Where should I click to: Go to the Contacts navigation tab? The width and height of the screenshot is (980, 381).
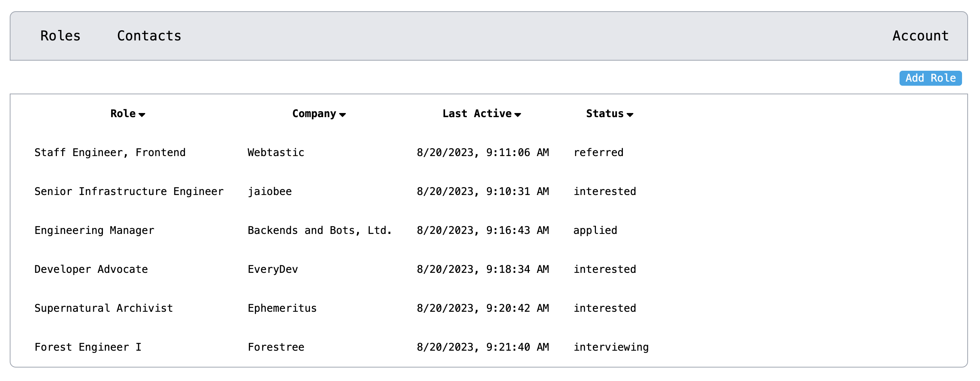tap(149, 36)
